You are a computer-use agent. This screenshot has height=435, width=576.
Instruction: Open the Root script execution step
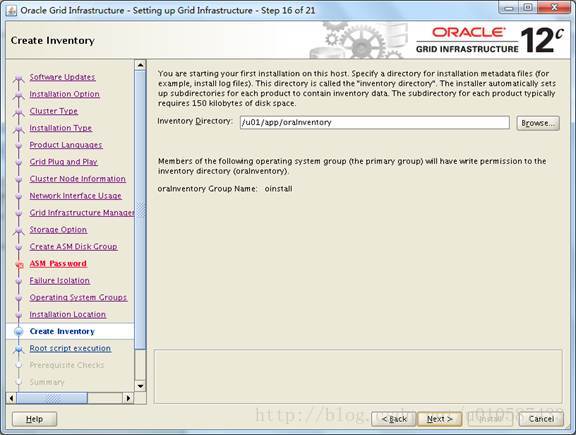(x=70, y=348)
